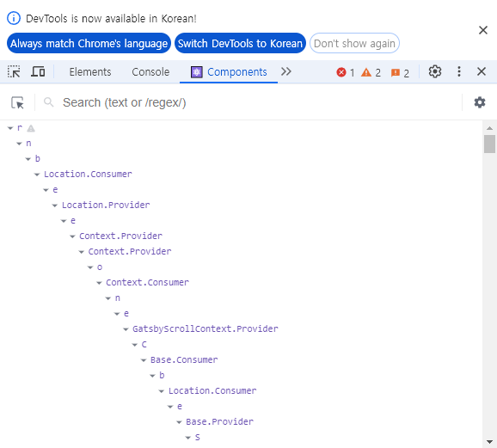
Task: Collapse the first Location.Consumer node arrow
Action: click(37, 175)
